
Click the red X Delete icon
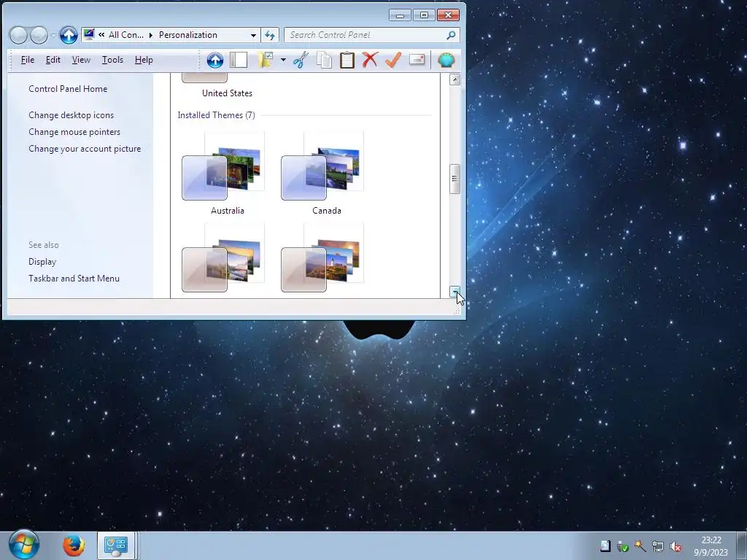click(370, 60)
